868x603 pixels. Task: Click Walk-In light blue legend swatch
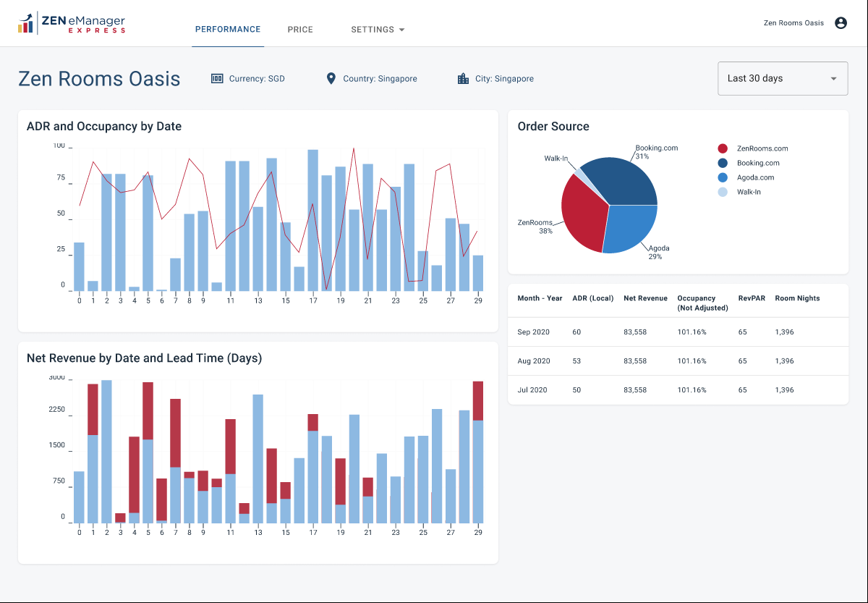coord(723,192)
